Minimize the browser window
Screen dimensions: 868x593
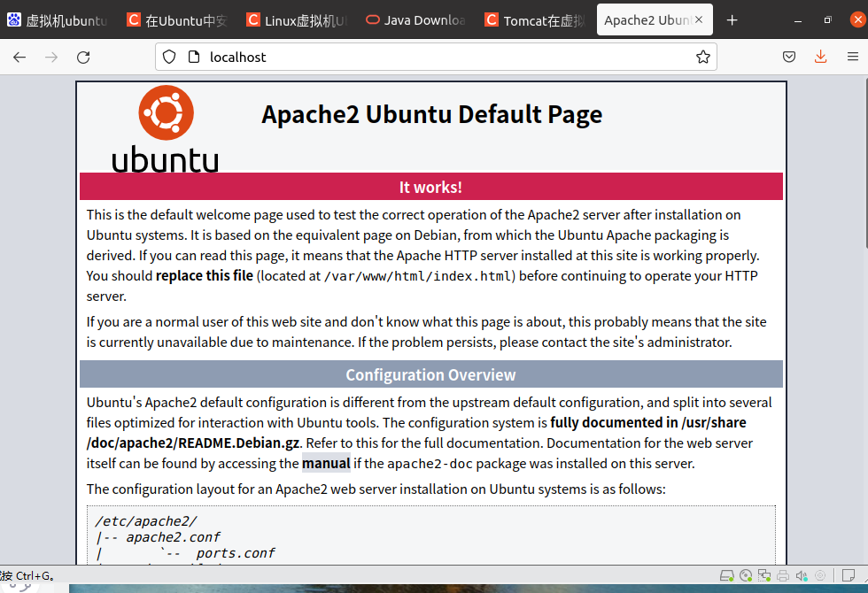(798, 20)
